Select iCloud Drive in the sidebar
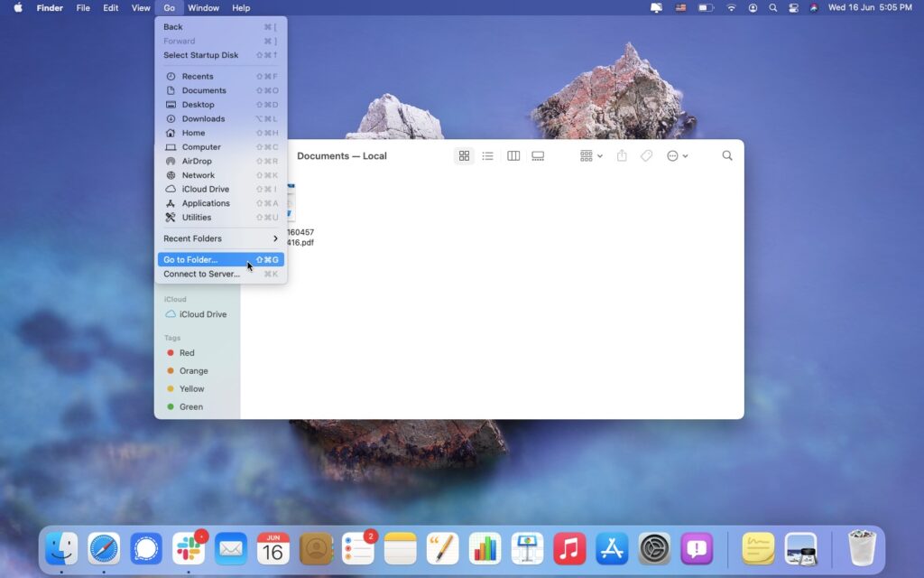The image size is (924, 578). click(x=200, y=314)
